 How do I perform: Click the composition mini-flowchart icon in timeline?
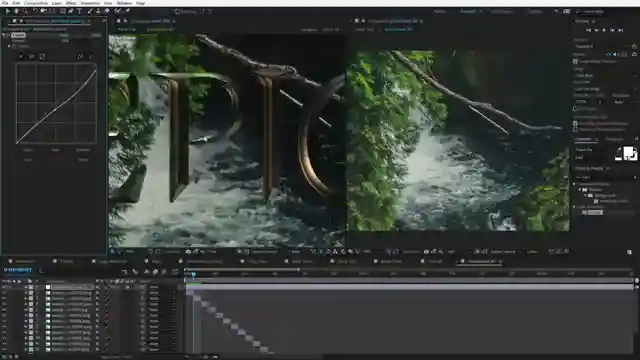tap(124, 271)
